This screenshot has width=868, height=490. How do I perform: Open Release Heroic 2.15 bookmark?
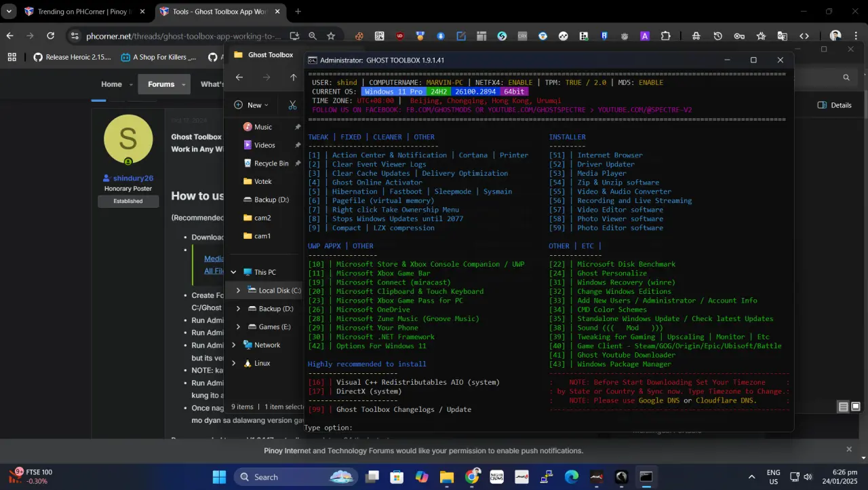click(72, 57)
